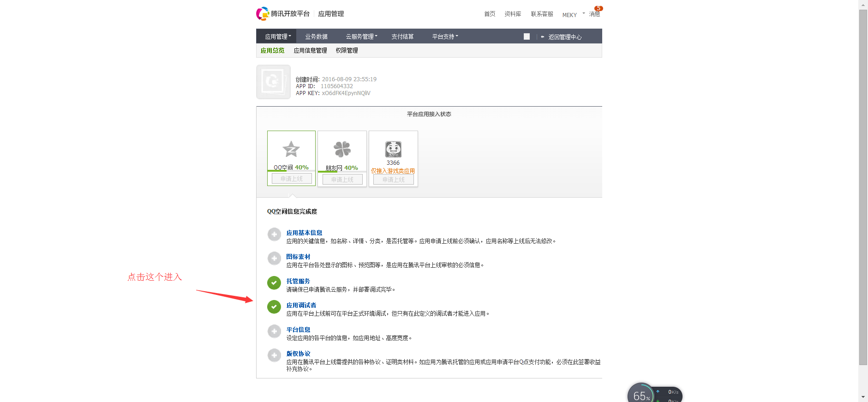Click the back arrow icon next to 返回管理中心
The image size is (868, 402).
pyautogui.click(x=543, y=37)
